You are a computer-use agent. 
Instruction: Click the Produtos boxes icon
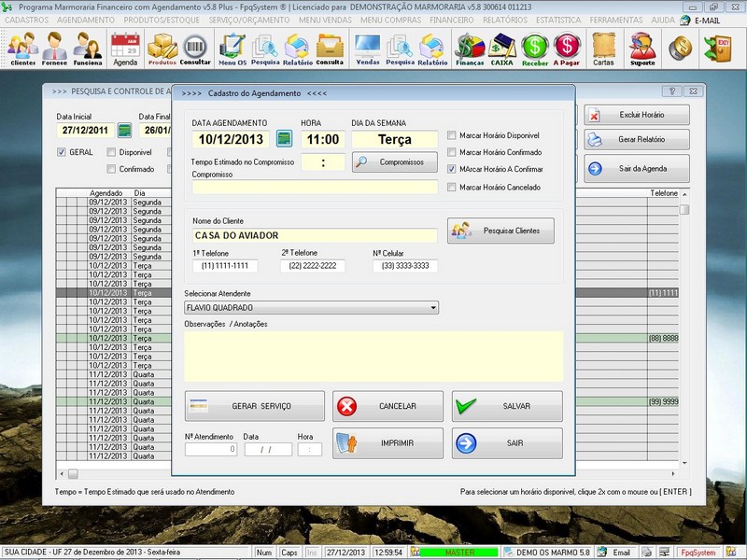162,49
